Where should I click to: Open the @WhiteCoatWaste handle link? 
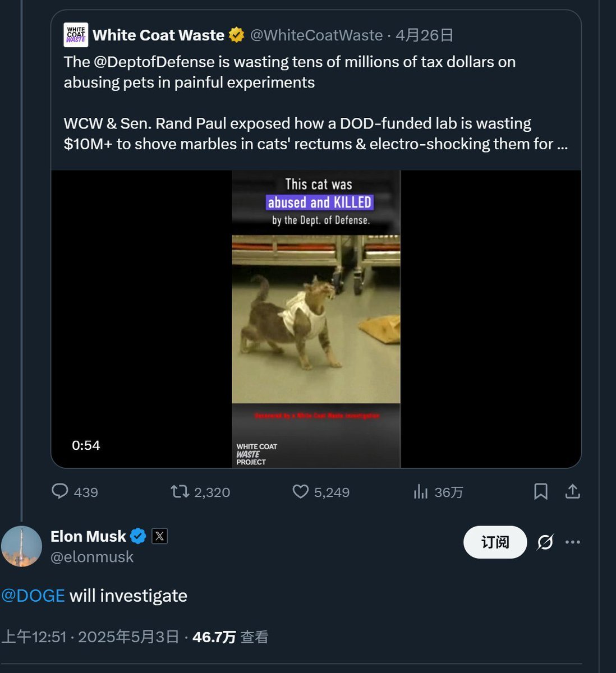316,35
